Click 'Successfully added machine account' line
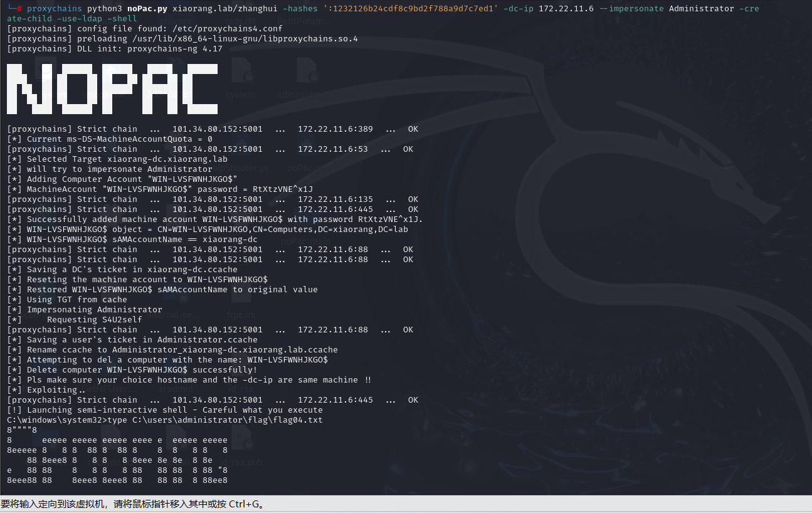Screen dimensions: 812x513 coord(215,219)
